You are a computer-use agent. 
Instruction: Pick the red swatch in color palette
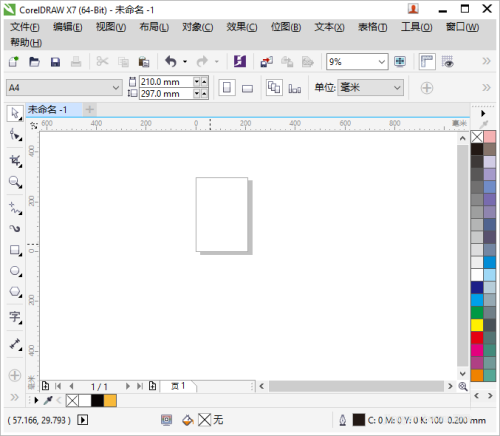(x=477, y=337)
